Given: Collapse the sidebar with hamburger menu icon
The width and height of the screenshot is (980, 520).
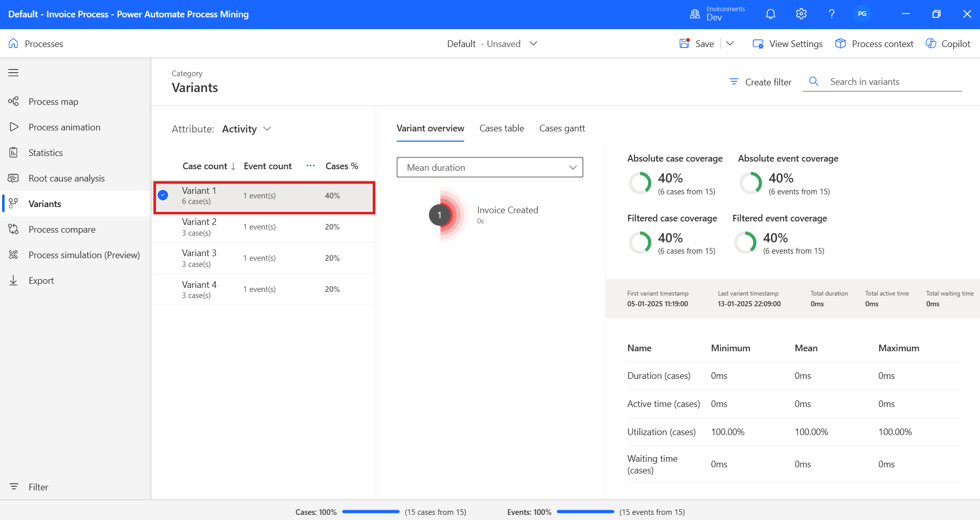Looking at the screenshot, I should tap(13, 73).
